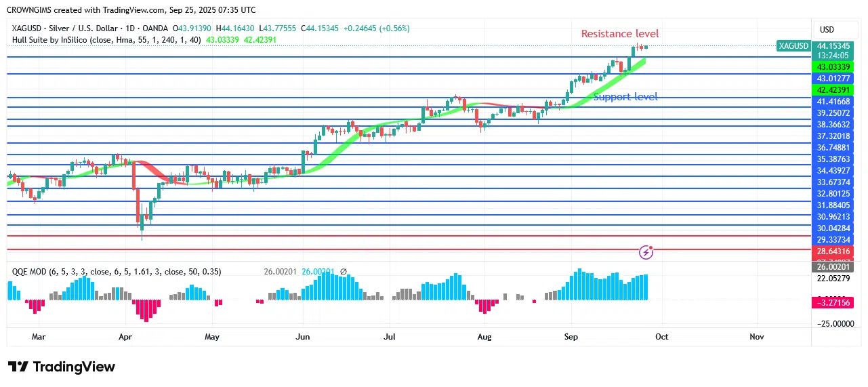
Task: Click the XAGUSD Silver symbol title
Action: [69, 28]
